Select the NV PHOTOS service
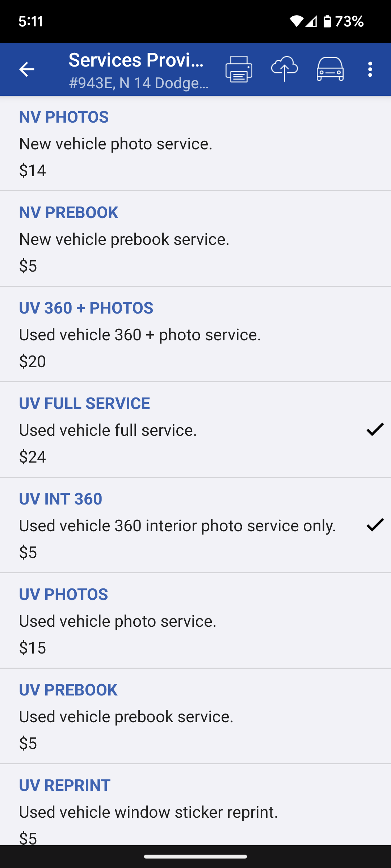The image size is (391, 868). pos(195,143)
